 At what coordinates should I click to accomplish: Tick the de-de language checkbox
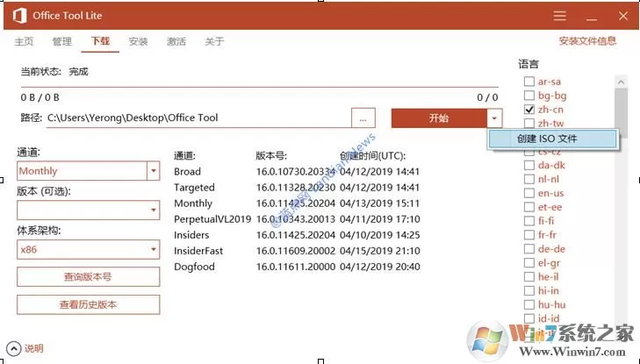(529, 248)
